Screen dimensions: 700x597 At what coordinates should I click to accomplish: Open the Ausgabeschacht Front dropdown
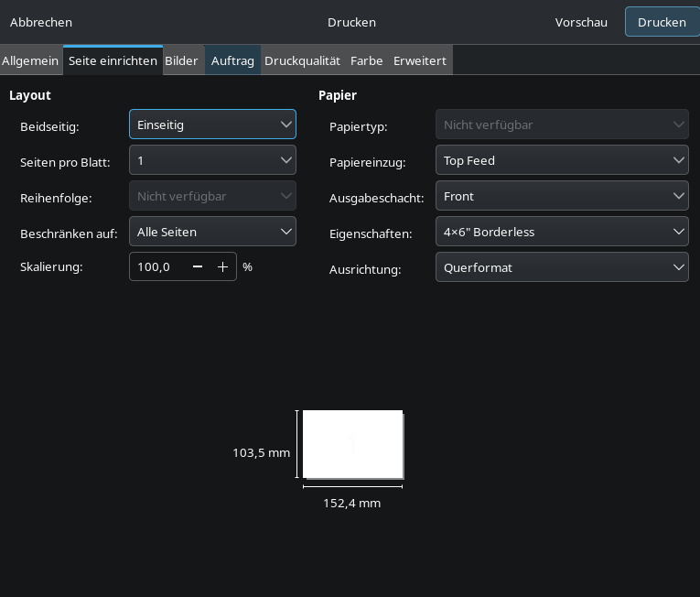(x=562, y=196)
